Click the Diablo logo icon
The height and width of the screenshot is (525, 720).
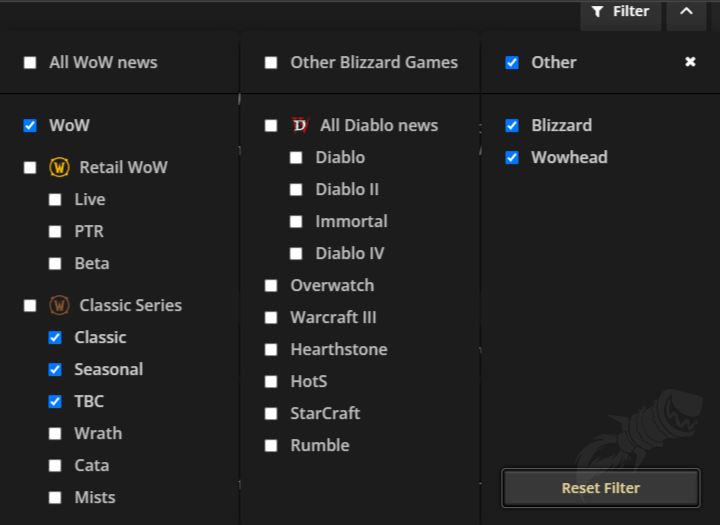tap(300, 125)
